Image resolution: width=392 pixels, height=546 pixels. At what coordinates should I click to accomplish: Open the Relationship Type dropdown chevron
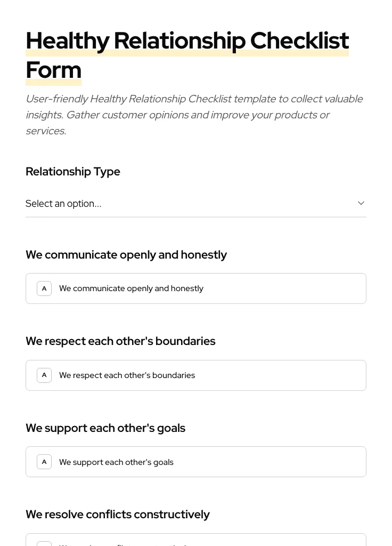point(361,203)
